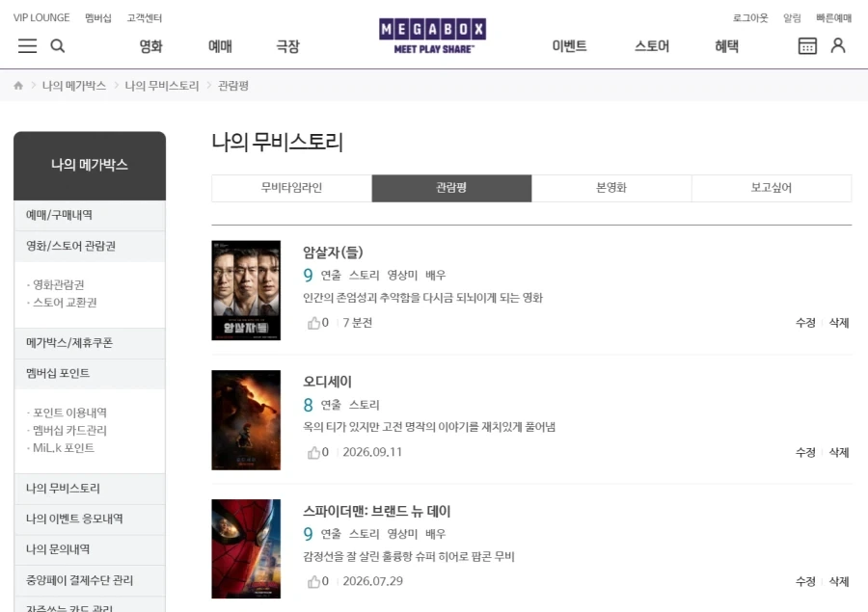Switch to the 무비타임라인 tab
The image size is (868, 612).
291,188
